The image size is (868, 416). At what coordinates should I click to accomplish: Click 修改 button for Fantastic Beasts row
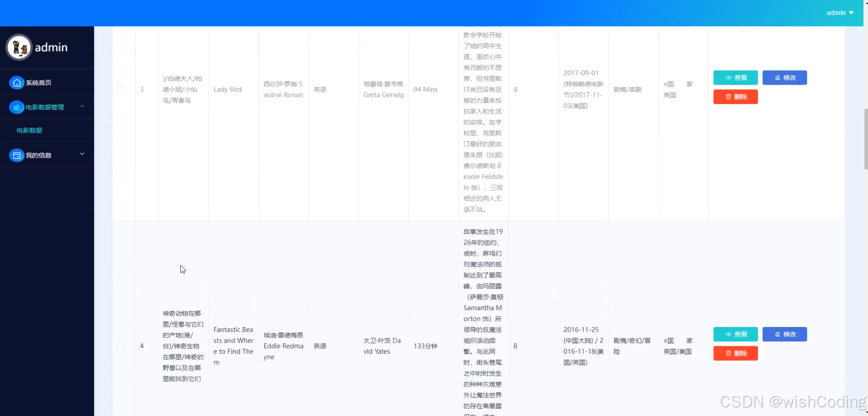(784, 334)
